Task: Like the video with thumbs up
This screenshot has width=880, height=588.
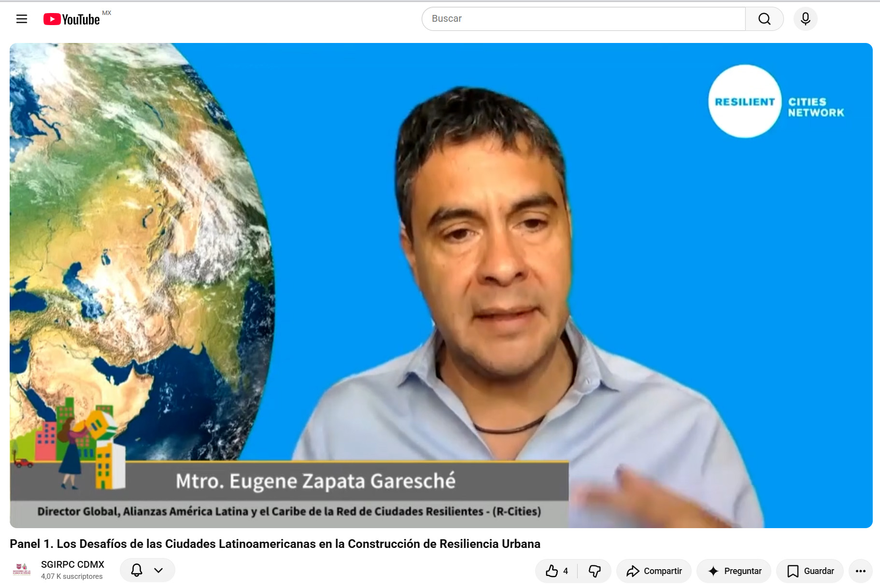Action: pos(556,571)
